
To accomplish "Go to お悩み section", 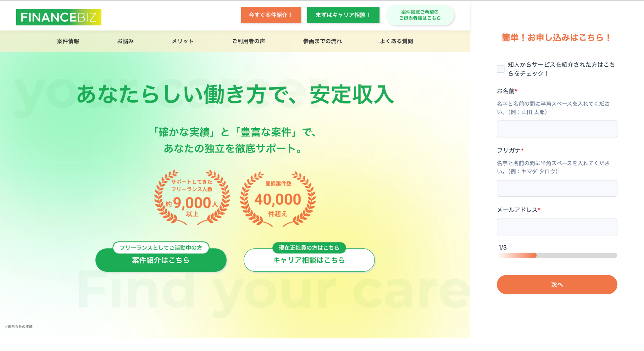I will pyautogui.click(x=125, y=41).
